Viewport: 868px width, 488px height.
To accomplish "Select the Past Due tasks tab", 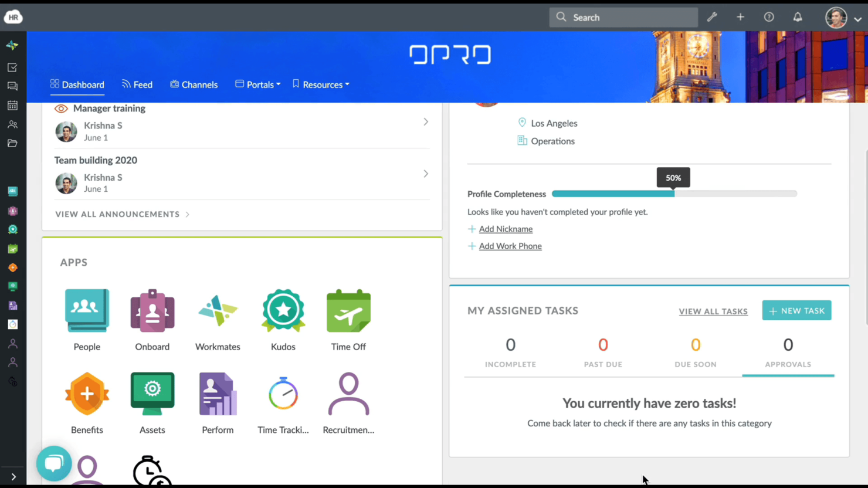I will coord(603,352).
